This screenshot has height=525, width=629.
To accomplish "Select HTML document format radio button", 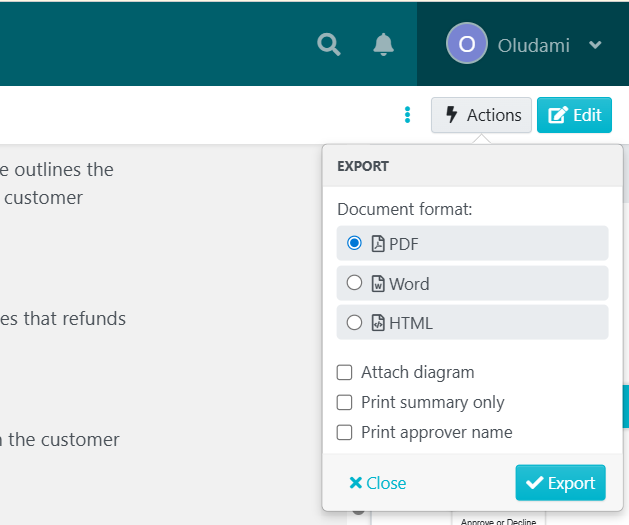I will coord(354,323).
